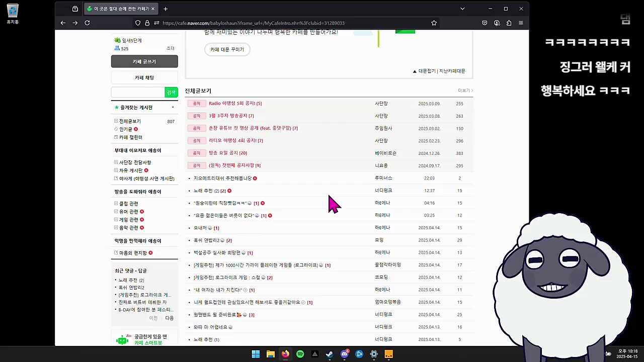Show next recent comments with 다음
This screenshot has height=362, width=644.
(170, 318)
